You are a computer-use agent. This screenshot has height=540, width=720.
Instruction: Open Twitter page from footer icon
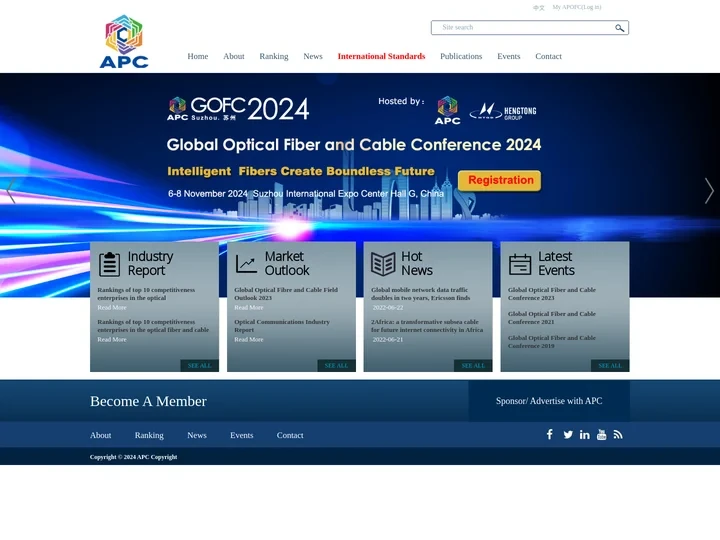568,434
